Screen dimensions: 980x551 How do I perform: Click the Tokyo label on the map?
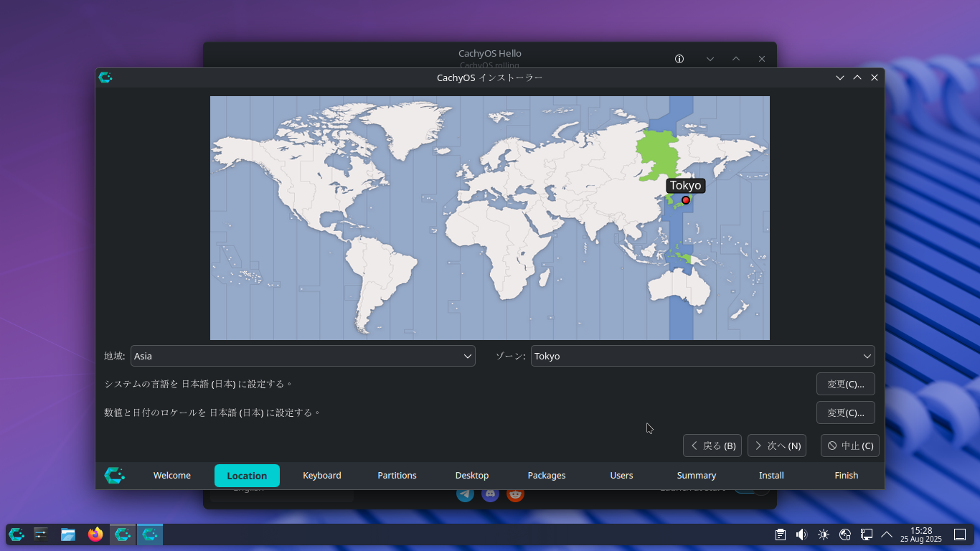(x=686, y=186)
